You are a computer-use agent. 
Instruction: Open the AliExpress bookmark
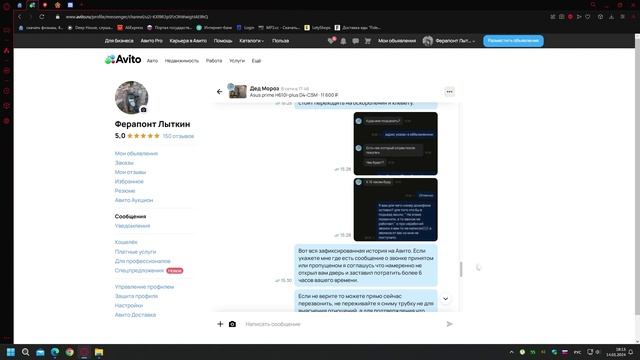(x=130, y=28)
